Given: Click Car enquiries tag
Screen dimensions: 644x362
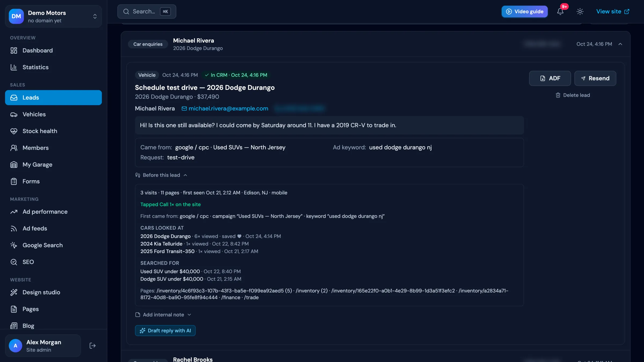Looking at the screenshot, I should [x=148, y=44].
